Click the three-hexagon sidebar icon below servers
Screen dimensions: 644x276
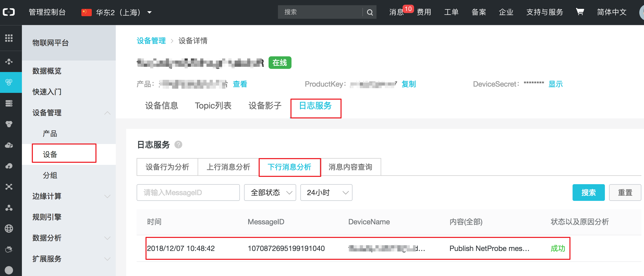(9, 124)
